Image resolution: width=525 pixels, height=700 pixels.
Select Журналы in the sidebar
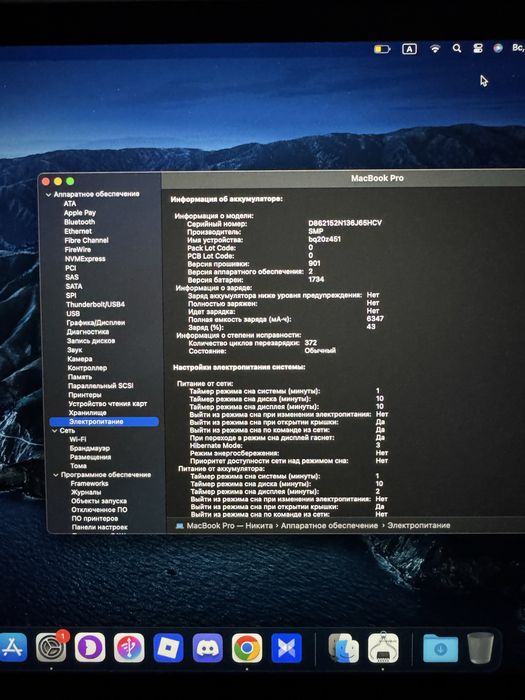tap(86, 492)
